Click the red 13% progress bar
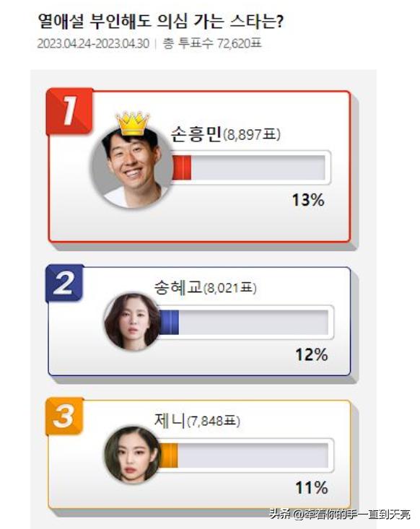This screenshot has width=420, height=529. [x=250, y=167]
